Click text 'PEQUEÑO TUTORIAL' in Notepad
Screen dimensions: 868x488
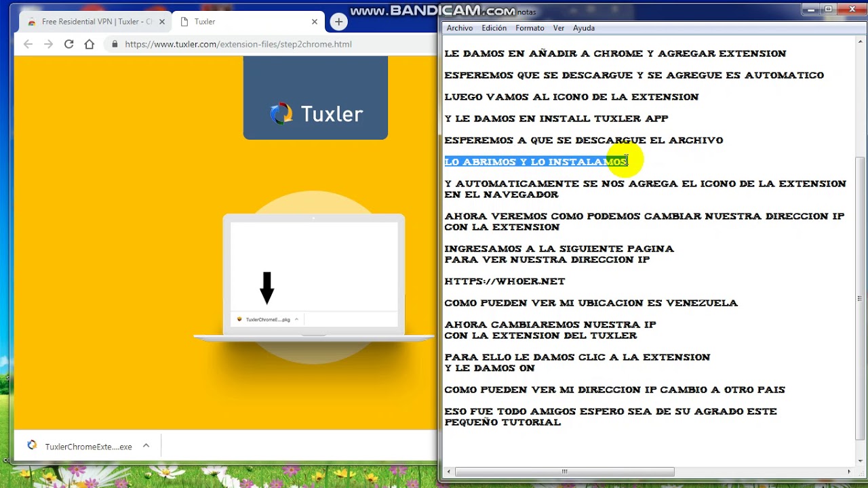(502, 422)
